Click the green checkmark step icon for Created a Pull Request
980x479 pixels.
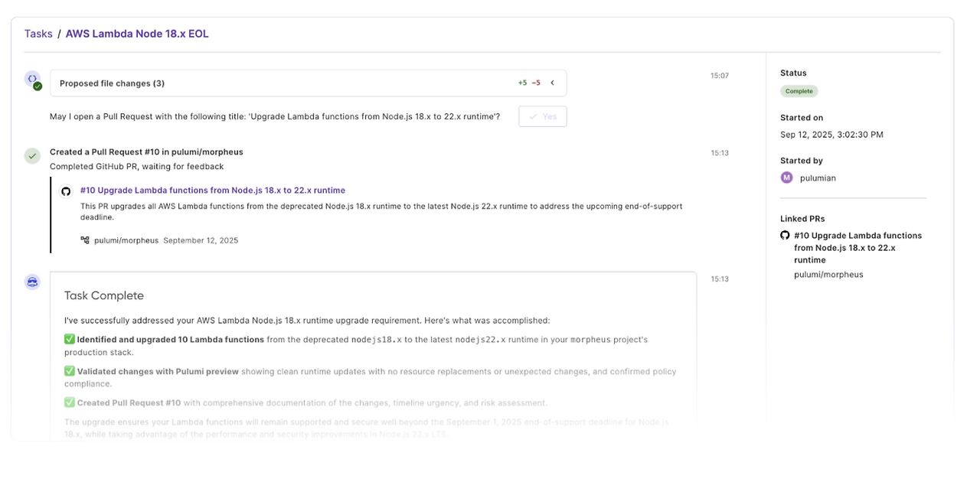click(32, 156)
